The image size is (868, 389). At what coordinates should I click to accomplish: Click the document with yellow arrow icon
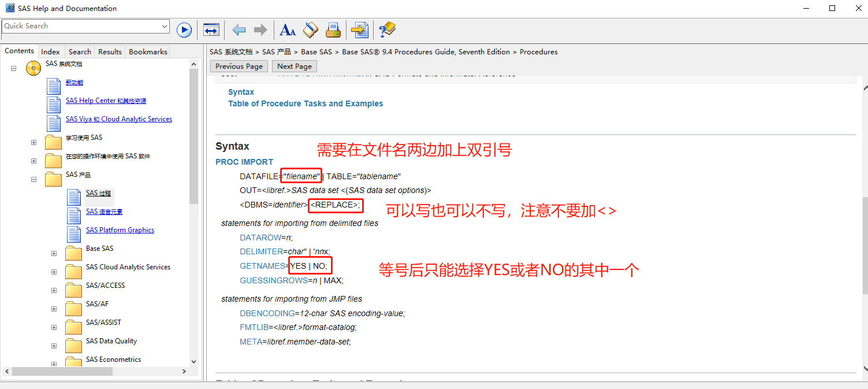coord(360,30)
